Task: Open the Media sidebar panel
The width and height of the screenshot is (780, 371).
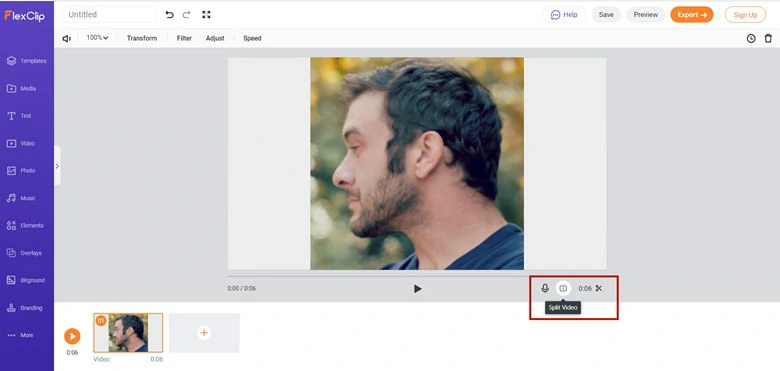Action: coord(21,89)
